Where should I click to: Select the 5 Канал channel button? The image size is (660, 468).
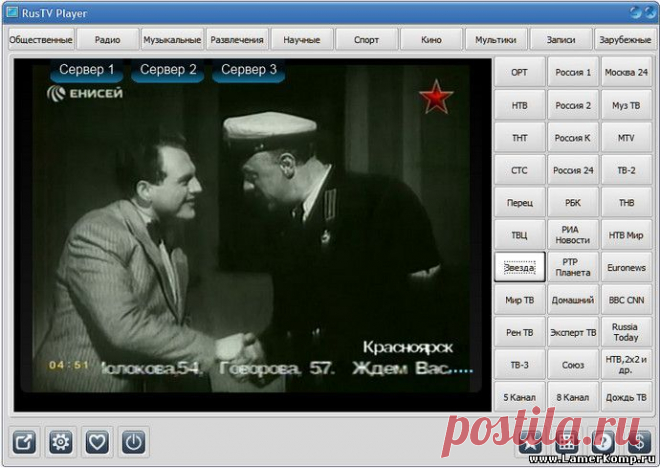click(519, 397)
